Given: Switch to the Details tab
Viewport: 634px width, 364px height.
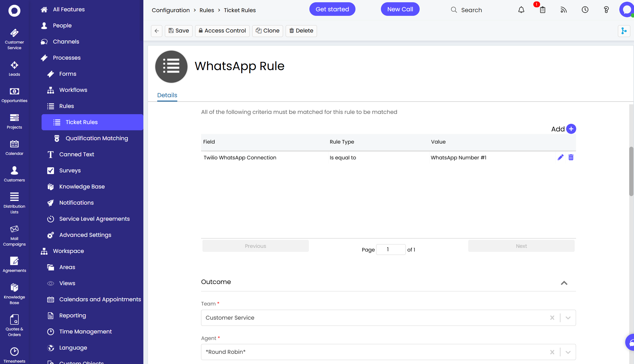Looking at the screenshot, I should coord(167,95).
